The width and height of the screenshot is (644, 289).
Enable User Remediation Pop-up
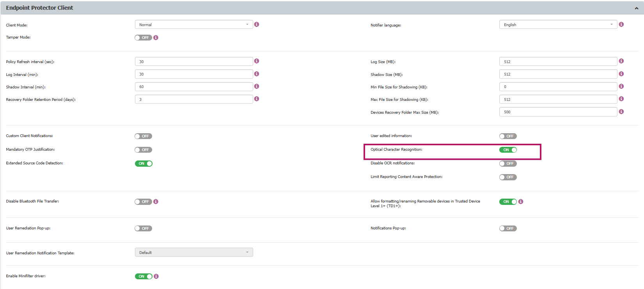click(143, 229)
